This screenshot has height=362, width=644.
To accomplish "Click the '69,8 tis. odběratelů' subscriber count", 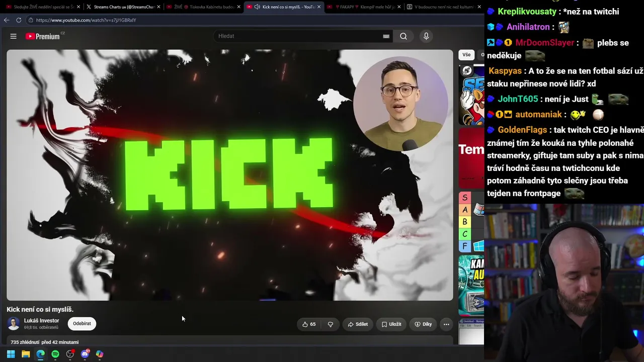I will [x=41, y=327].
